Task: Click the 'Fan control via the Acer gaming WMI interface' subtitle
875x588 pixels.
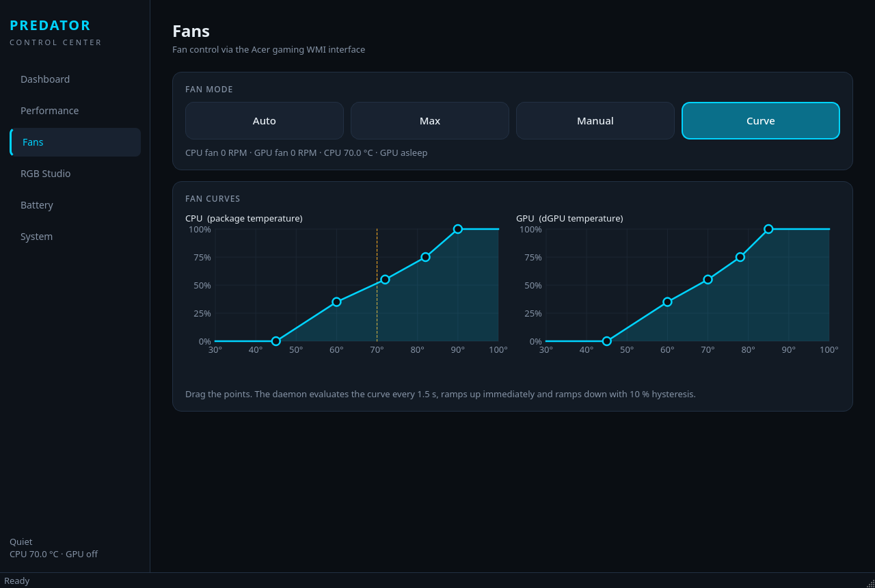Action: click(x=269, y=49)
